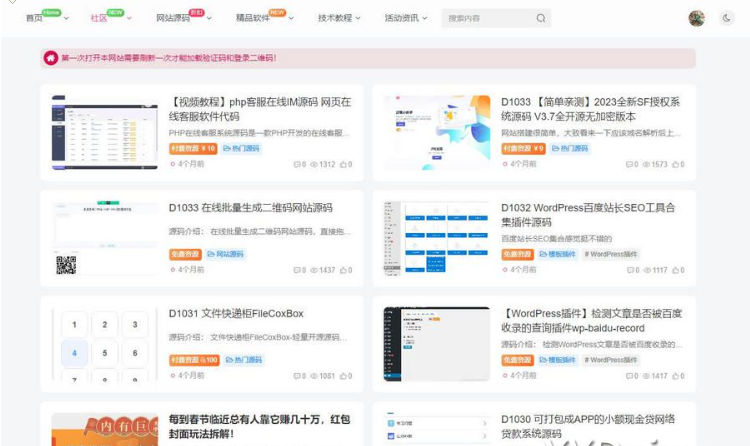Image resolution: width=750 pixels, height=446 pixels.
Task: Click the home icon in the pink notice bar
Action: 51,58
